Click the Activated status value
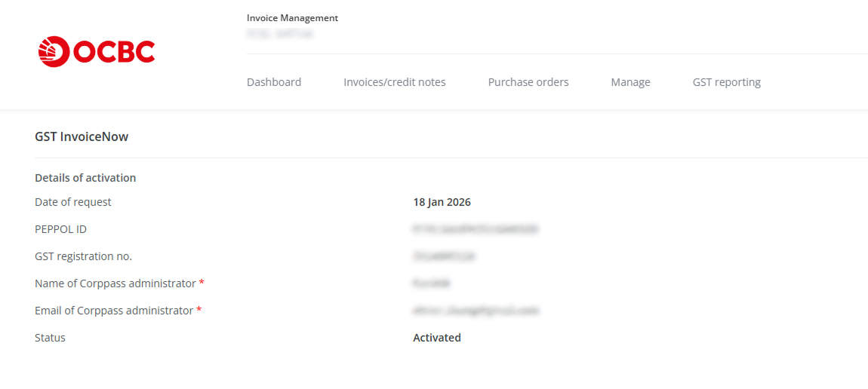 tap(436, 338)
